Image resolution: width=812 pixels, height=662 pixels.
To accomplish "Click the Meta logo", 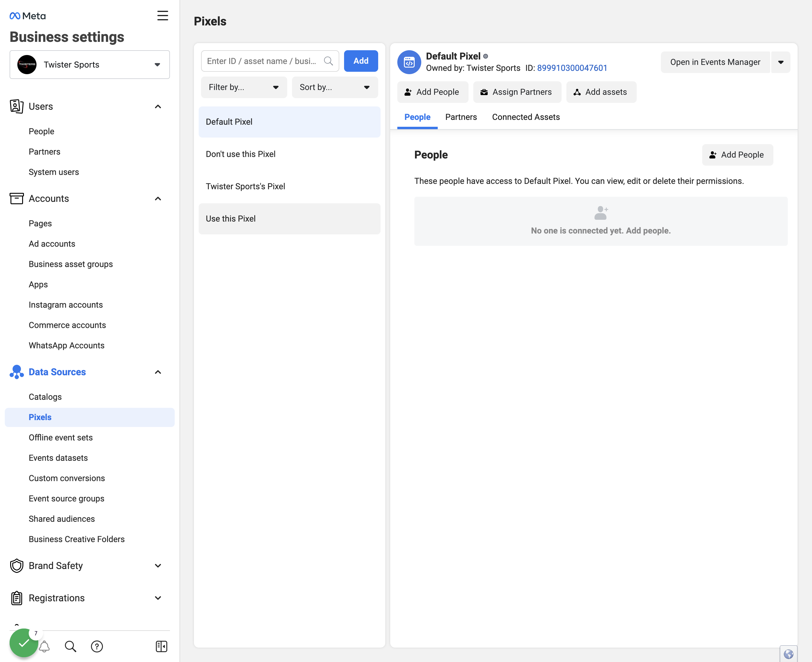I will tap(28, 16).
